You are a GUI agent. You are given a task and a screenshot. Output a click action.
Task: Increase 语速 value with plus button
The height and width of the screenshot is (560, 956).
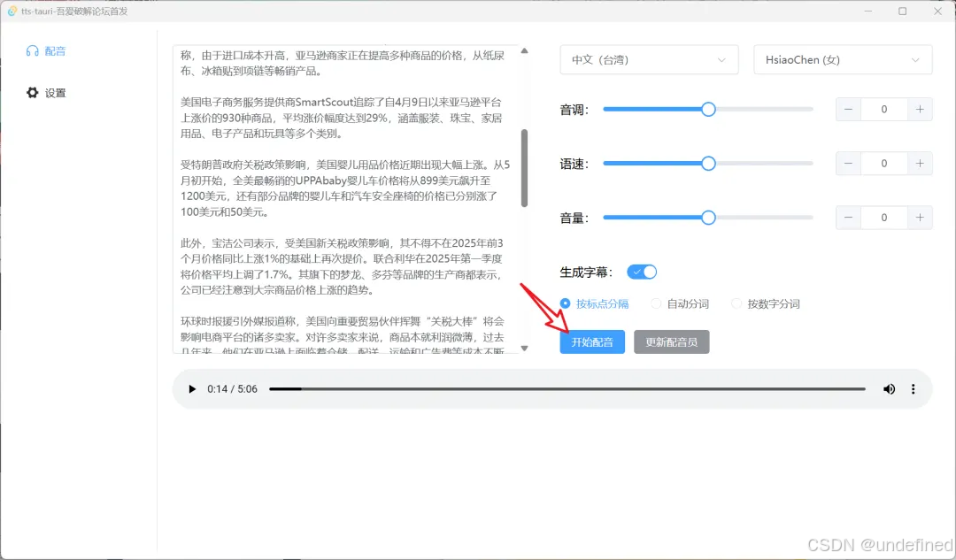(x=920, y=164)
